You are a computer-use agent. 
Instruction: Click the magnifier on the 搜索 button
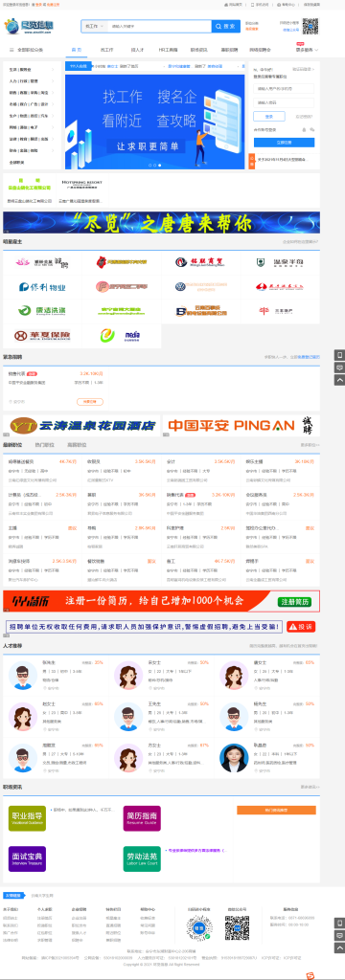219,26
